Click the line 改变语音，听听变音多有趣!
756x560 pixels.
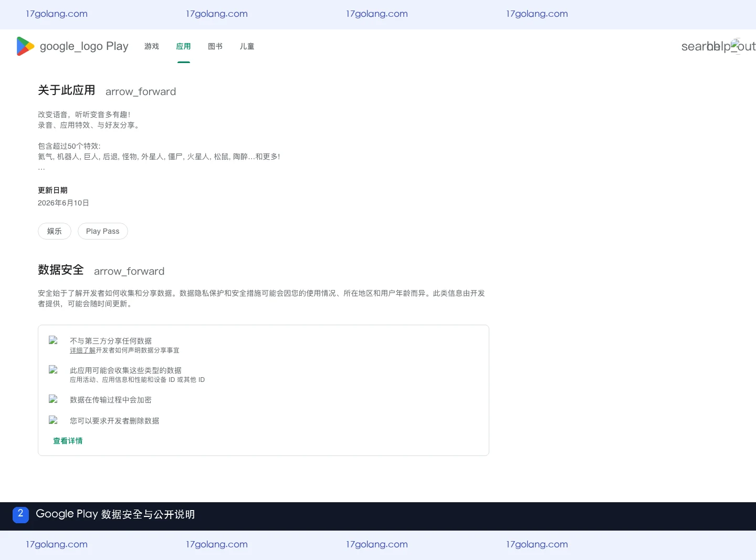(84, 115)
